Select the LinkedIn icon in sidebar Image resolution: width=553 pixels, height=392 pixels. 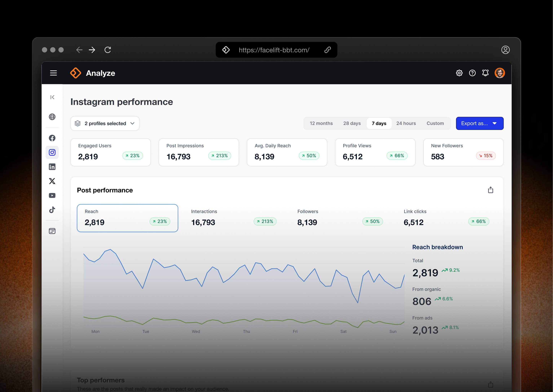[52, 167]
